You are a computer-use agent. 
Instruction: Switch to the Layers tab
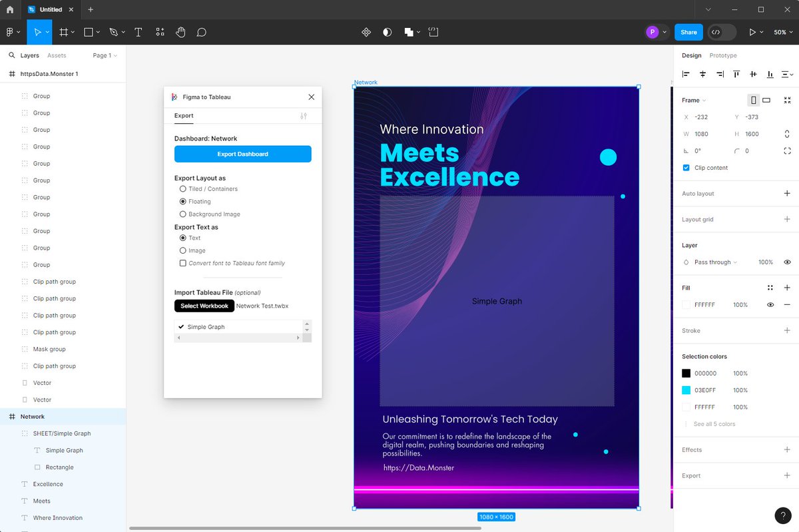(x=30, y=55)
